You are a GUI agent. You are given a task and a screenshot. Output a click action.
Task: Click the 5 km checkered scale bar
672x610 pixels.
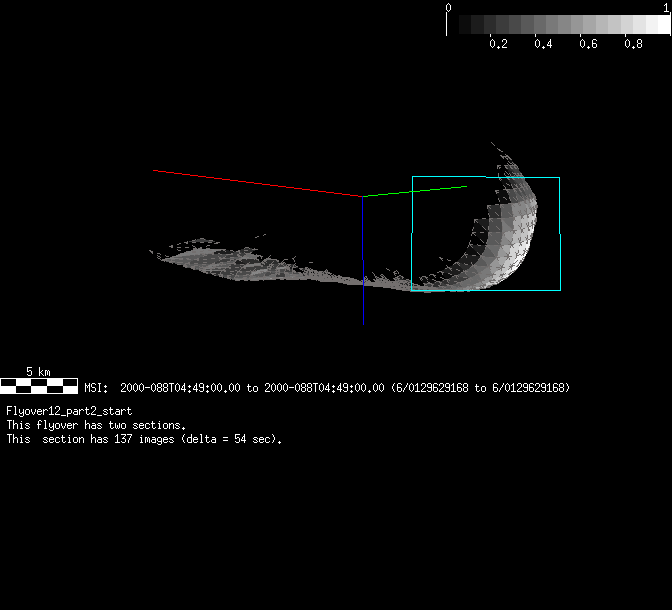point(38,383)
